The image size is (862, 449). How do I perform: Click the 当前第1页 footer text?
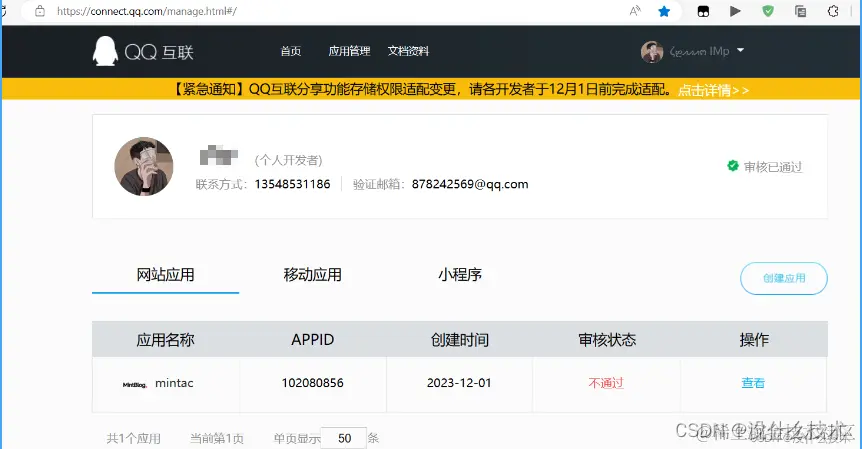(217, 439)
